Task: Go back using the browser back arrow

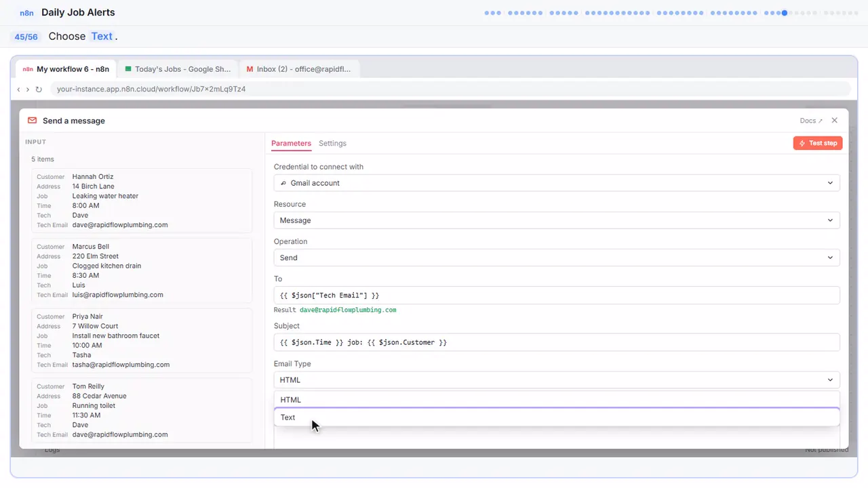Action: 18,89
